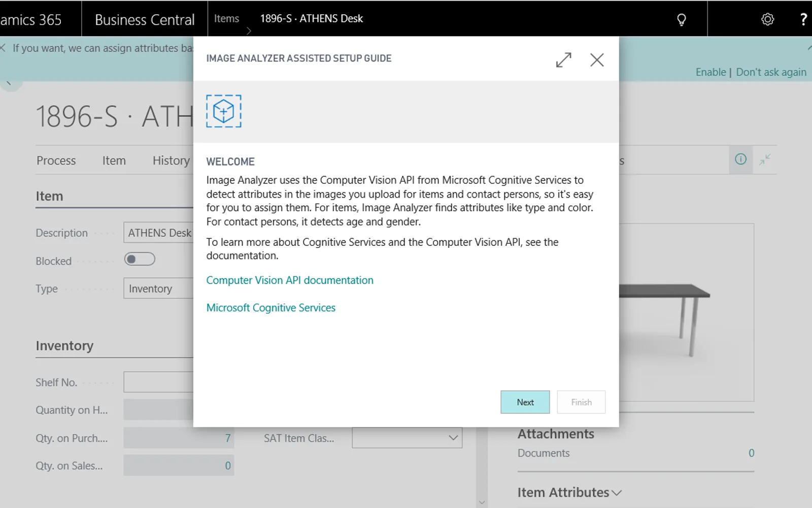Expand the setup guide dialog to full size
The width and height of the screenshot is (812, 508).
tap(563, 60)
